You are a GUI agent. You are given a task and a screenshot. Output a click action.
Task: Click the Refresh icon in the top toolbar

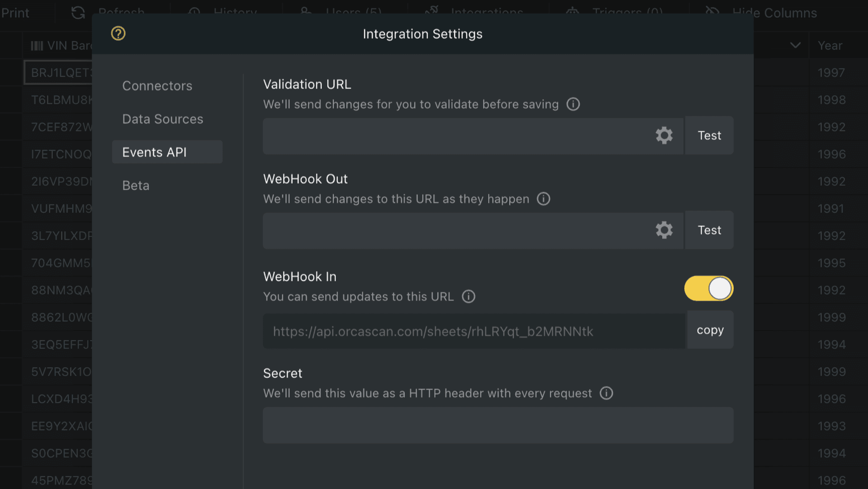[x=78, y=13]
